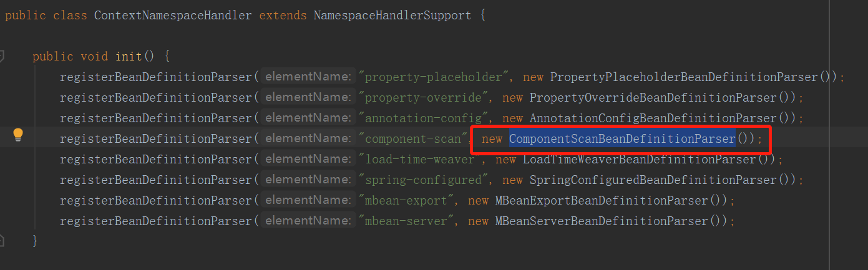The image size is (868, 270).
Task: Click the "annotation-config" string literal
Action: 424,118
